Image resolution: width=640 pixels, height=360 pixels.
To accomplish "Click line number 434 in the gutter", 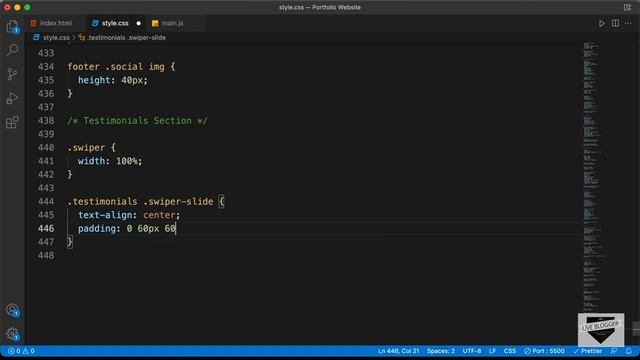I will coord(46,67).
